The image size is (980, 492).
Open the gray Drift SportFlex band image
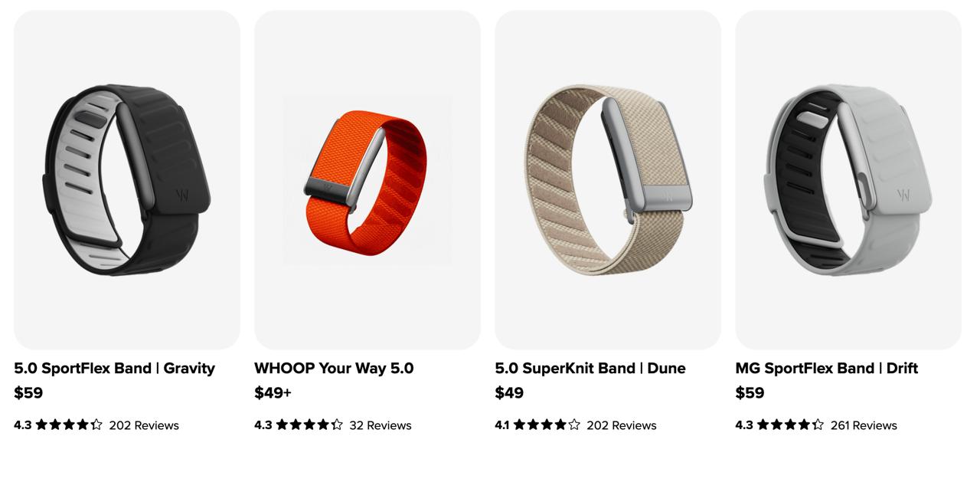click(848, 180)
